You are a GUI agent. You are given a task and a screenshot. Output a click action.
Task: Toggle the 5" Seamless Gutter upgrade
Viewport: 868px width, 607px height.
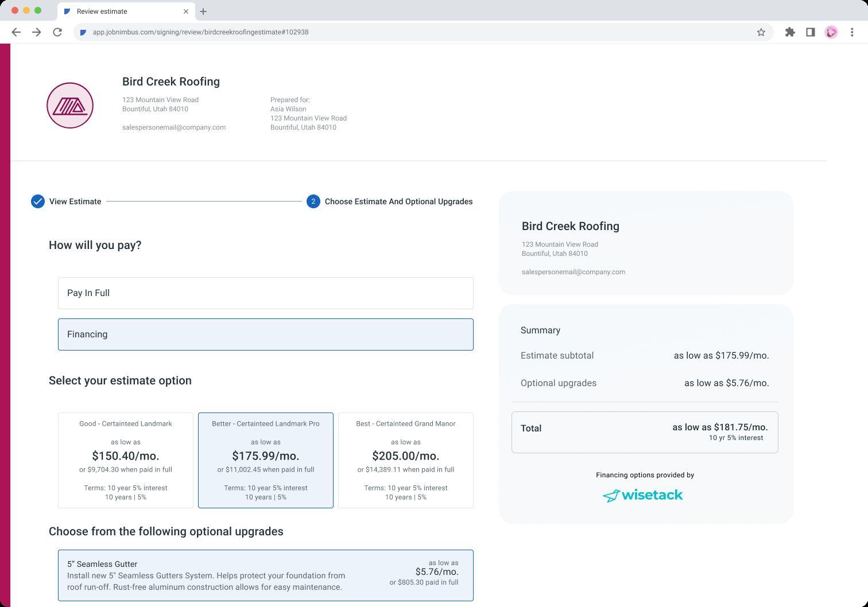pos(266,575)
